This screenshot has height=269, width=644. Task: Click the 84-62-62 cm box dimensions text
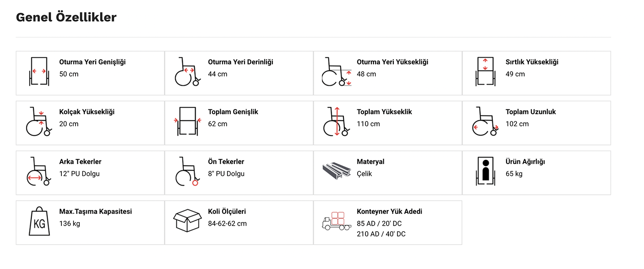coord(228,224)
